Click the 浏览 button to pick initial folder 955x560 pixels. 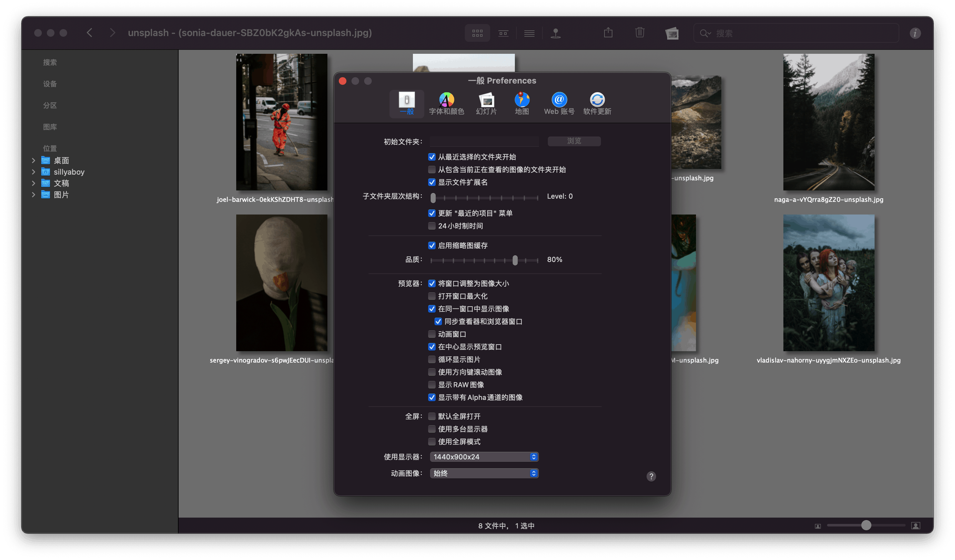click(x=574, y=141)
